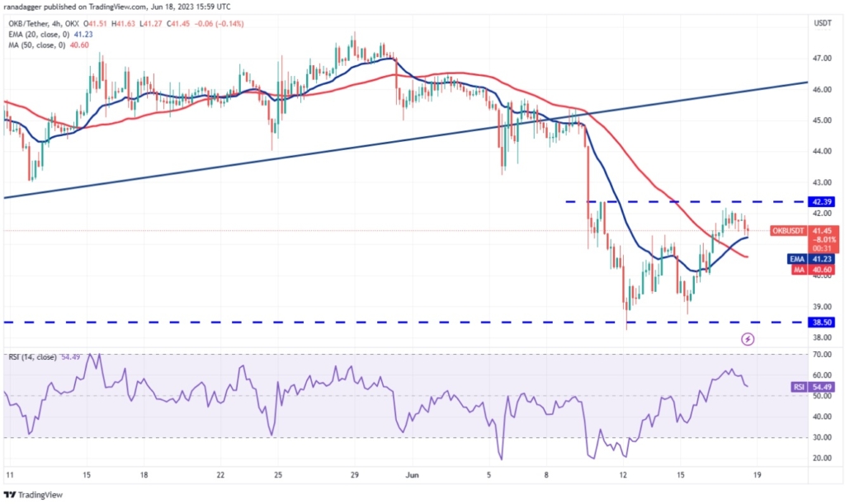Select the 29 date tick on the time axis
This screenshot has height=504, width=845.
pos(354,475)
